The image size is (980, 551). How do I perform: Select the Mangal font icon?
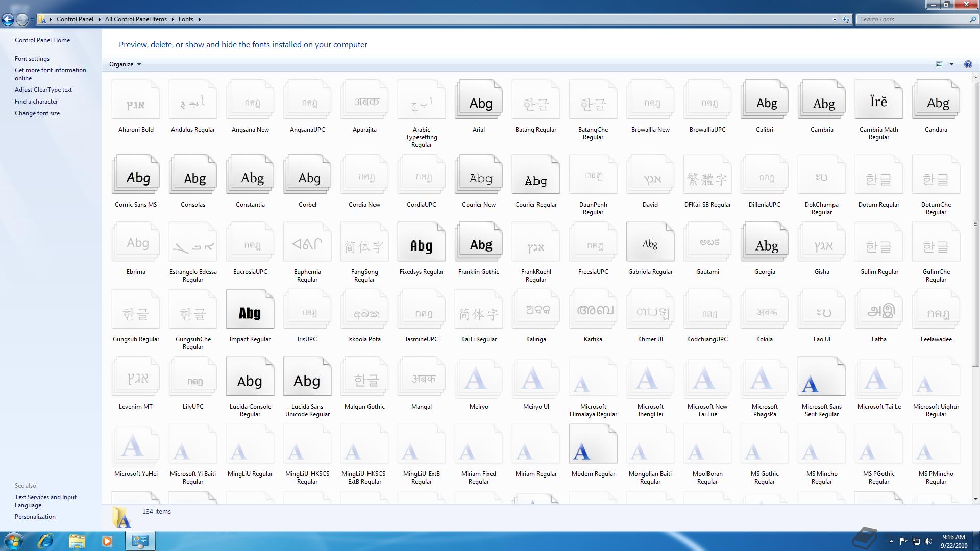[422, 377]
